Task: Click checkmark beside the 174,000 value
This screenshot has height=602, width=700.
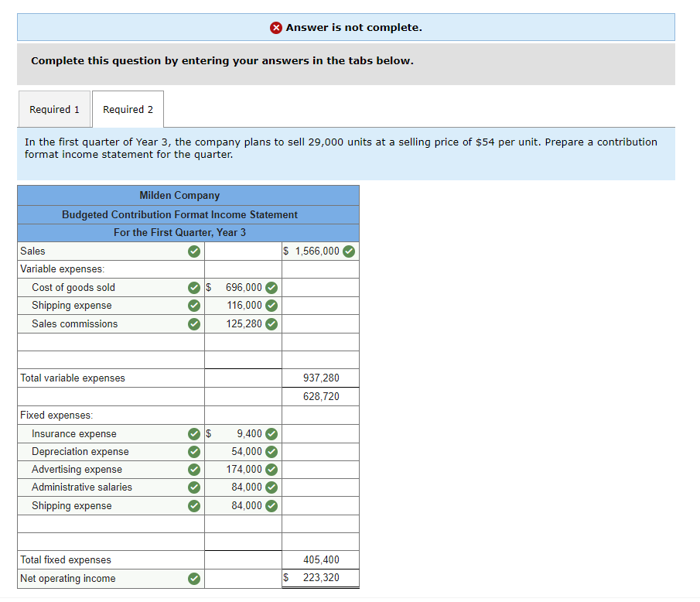Action: 271,470
